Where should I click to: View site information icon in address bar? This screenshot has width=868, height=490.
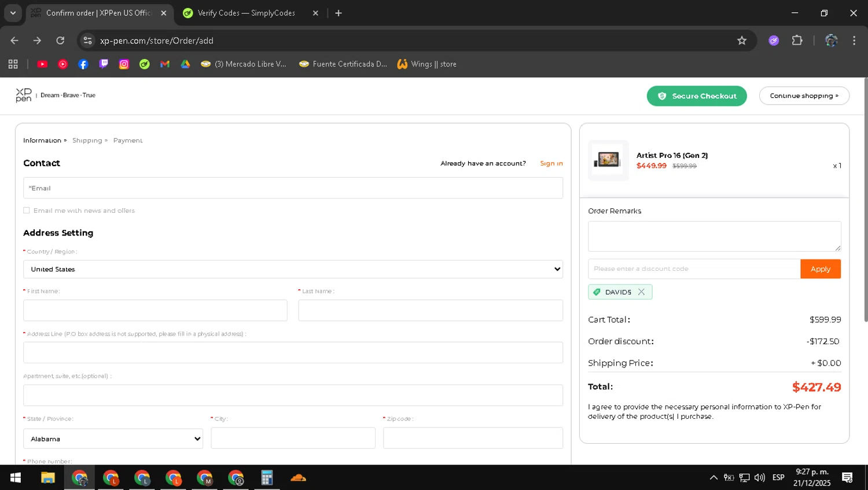coord(87,40)
